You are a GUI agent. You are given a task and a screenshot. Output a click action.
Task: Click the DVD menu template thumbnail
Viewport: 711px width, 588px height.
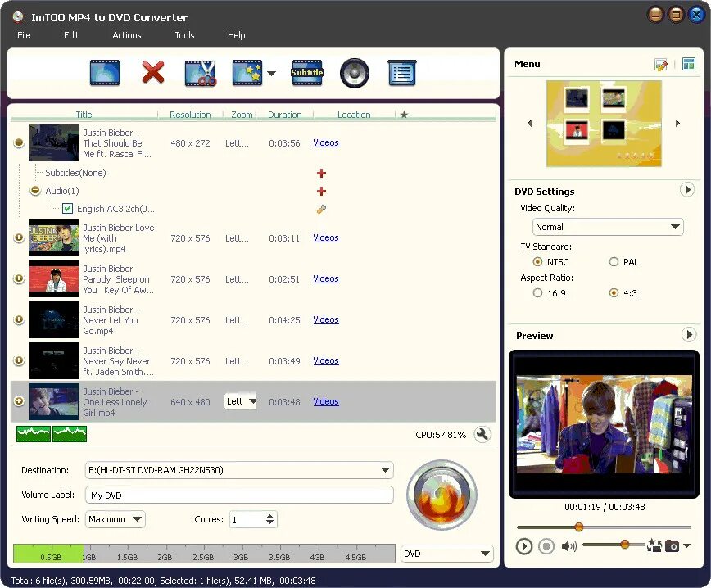[604, 124]
